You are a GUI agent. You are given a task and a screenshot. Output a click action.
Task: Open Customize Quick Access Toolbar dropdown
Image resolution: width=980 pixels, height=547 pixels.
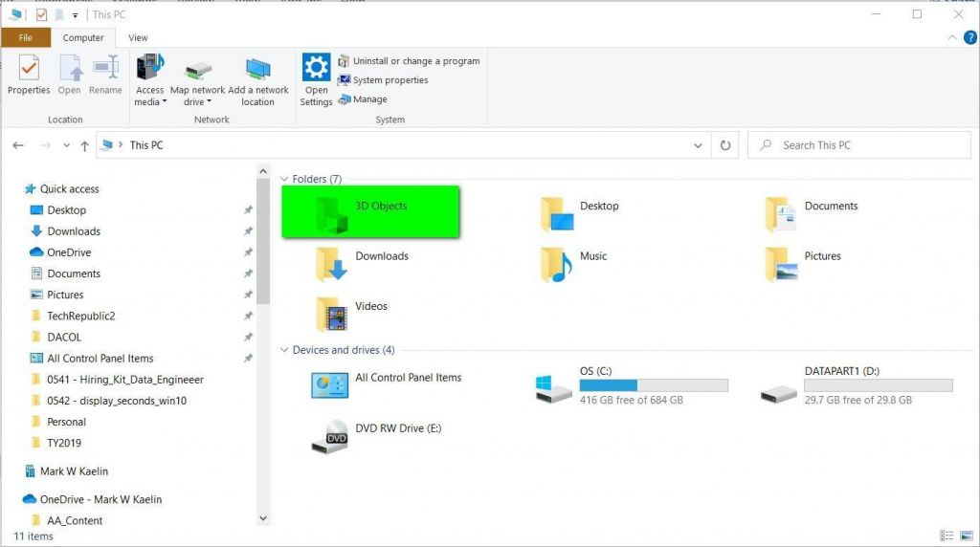[75, 15]
